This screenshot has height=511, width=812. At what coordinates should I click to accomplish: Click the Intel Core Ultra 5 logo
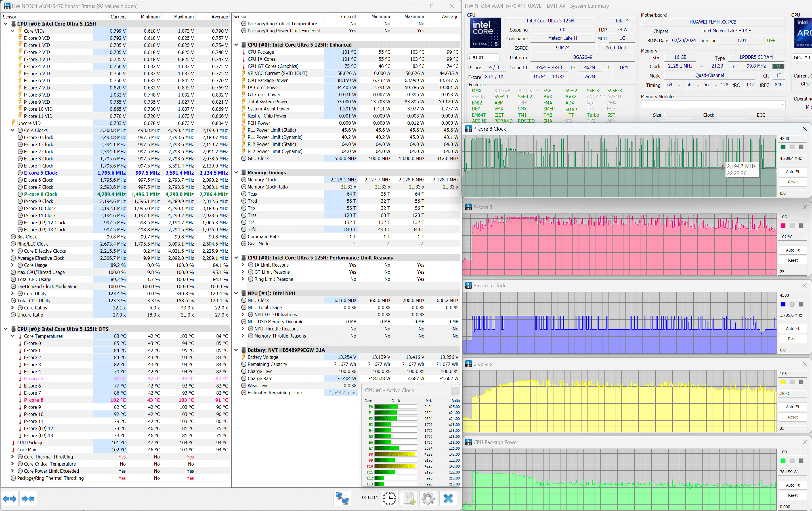(x=485, y=33)
